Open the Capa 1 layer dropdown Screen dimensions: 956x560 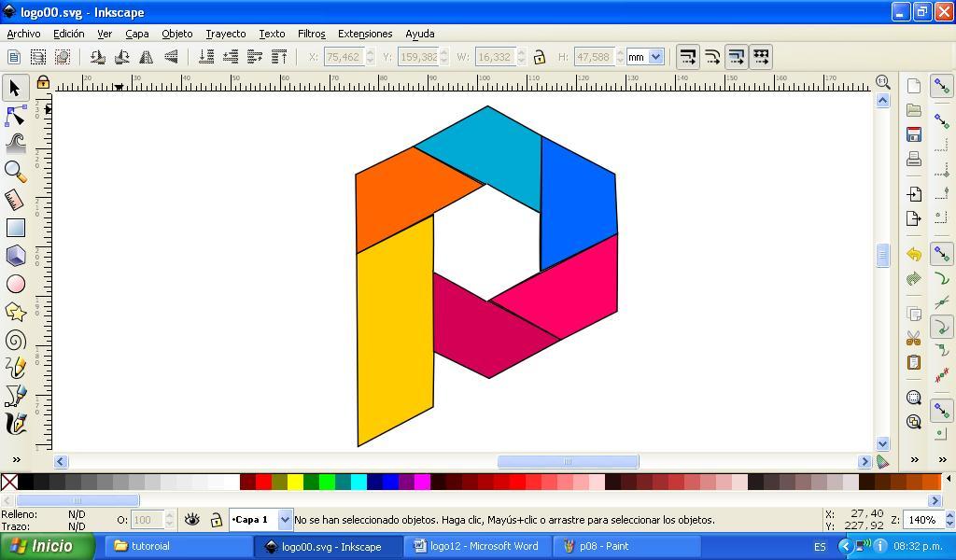(285, 520)
